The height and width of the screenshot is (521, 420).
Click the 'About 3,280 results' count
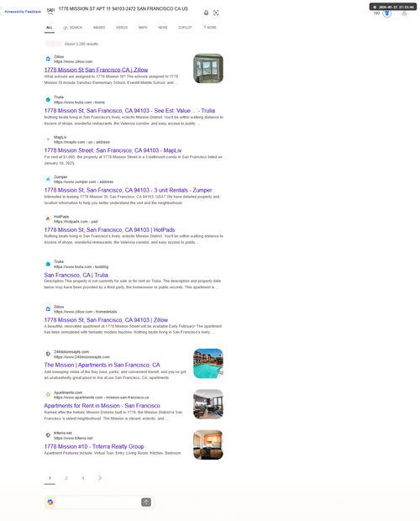(x=81, y=44)
